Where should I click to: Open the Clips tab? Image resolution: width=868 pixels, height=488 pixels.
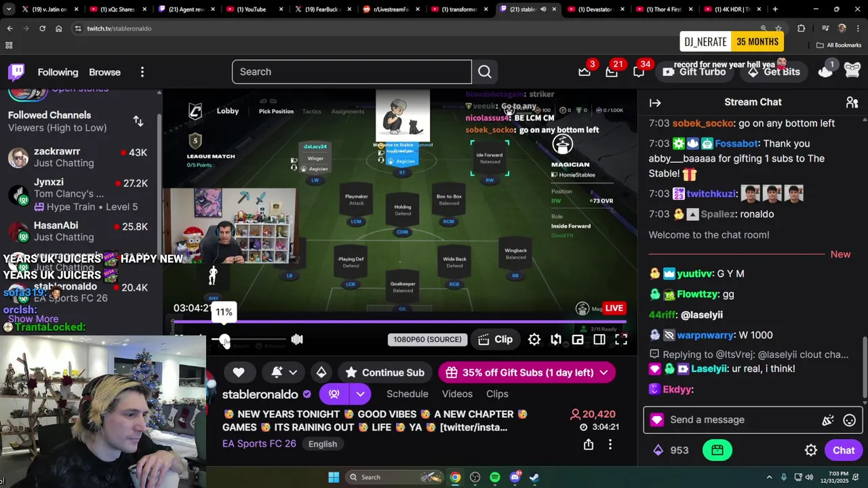tap(497, 394)
